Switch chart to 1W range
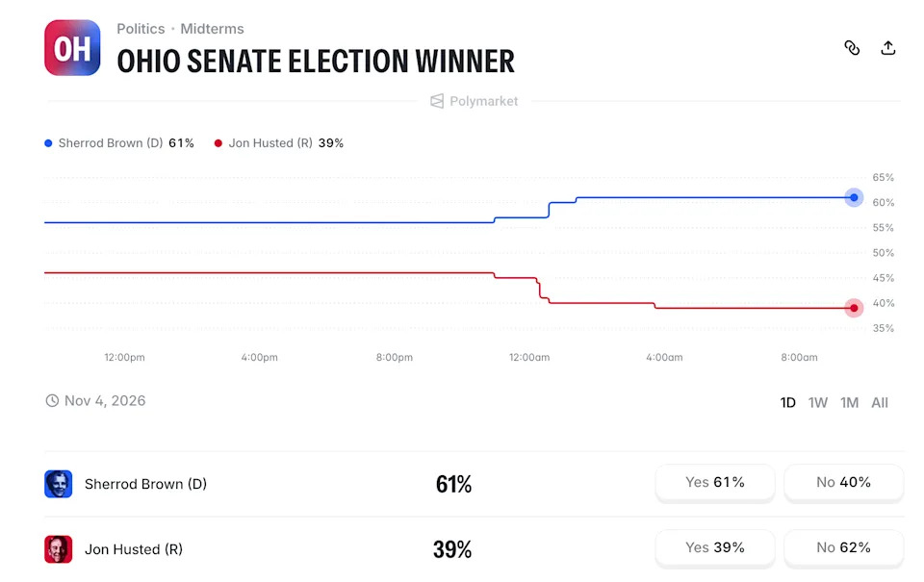This screenshot has height=582, width=924. [x=818, y=402]
